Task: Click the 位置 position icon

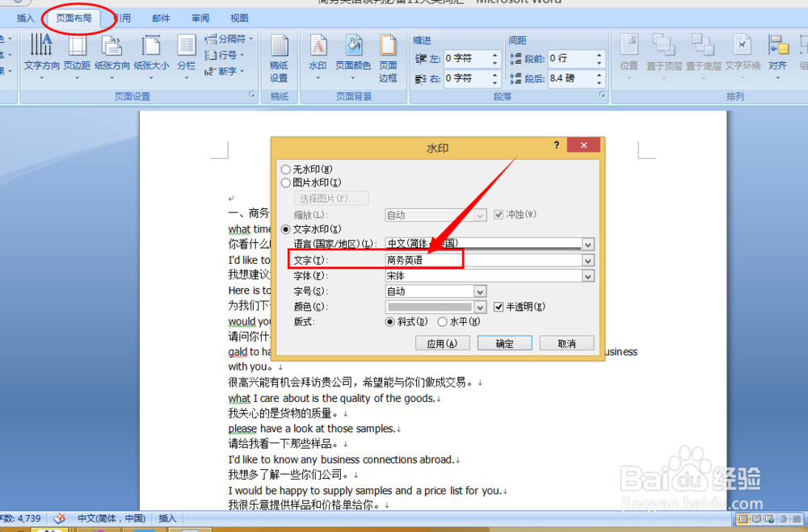Action: (629, 57)
